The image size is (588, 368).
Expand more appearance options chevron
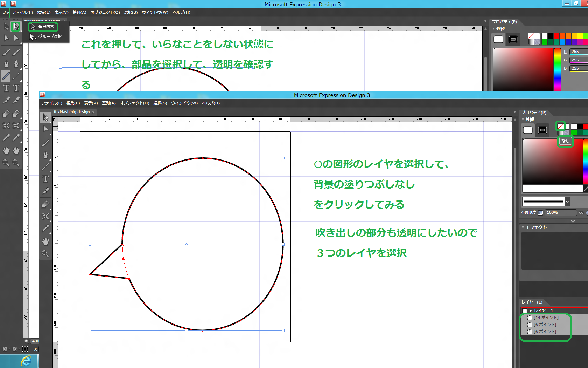[x=573, y=221]
